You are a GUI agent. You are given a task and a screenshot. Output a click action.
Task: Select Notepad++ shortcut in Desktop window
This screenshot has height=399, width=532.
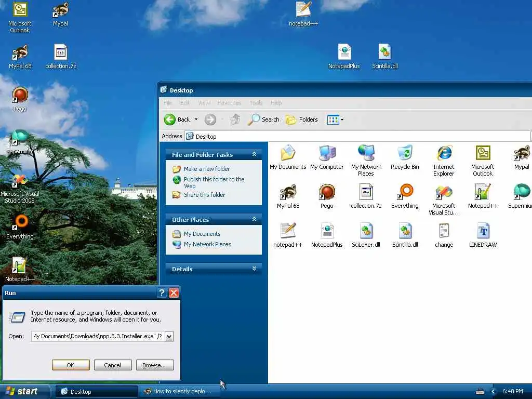click(x=483, y=196)
